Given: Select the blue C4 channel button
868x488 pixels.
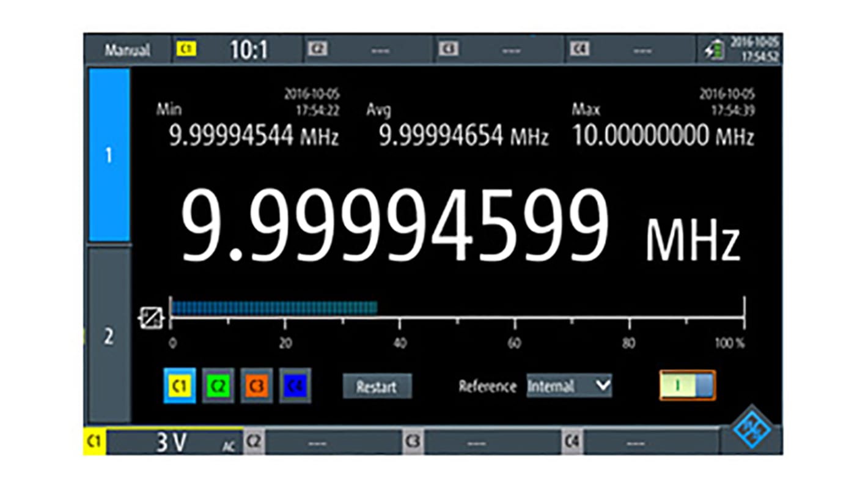Looking at the screenshot, I should point(295,386).
